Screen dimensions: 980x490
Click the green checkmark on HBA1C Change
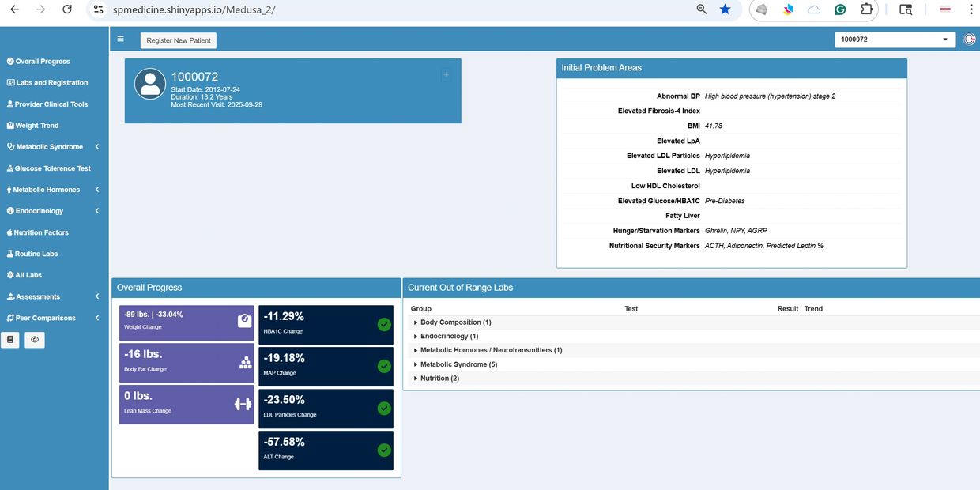click(x=384, y=324)
